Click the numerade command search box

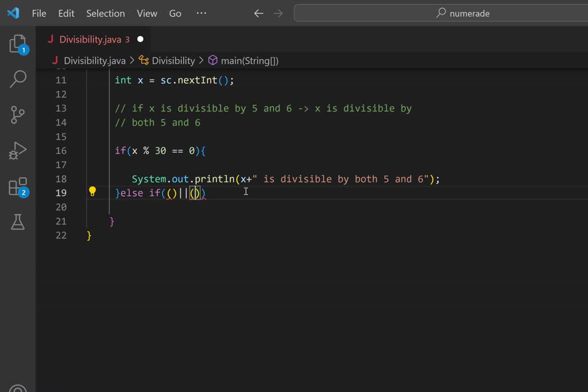click(440, 13)
